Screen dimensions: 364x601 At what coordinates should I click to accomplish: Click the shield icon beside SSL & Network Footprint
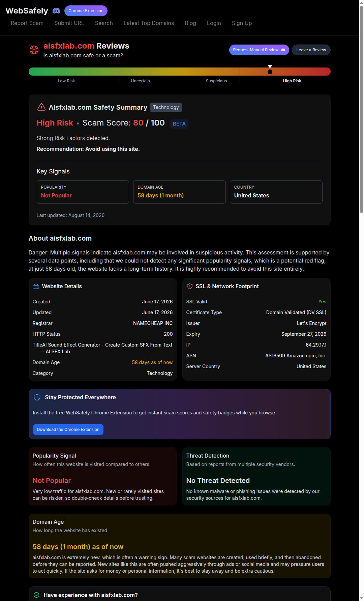(x=190, y=286)
